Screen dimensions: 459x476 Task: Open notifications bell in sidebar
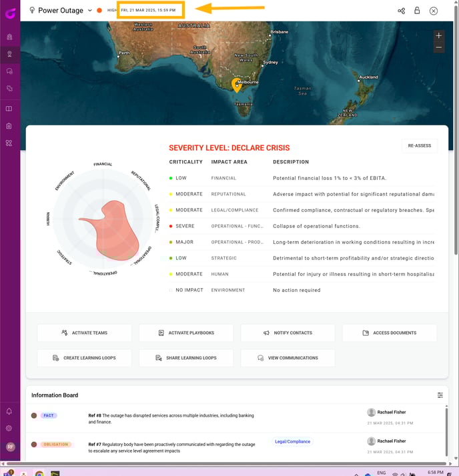(9, 411)
